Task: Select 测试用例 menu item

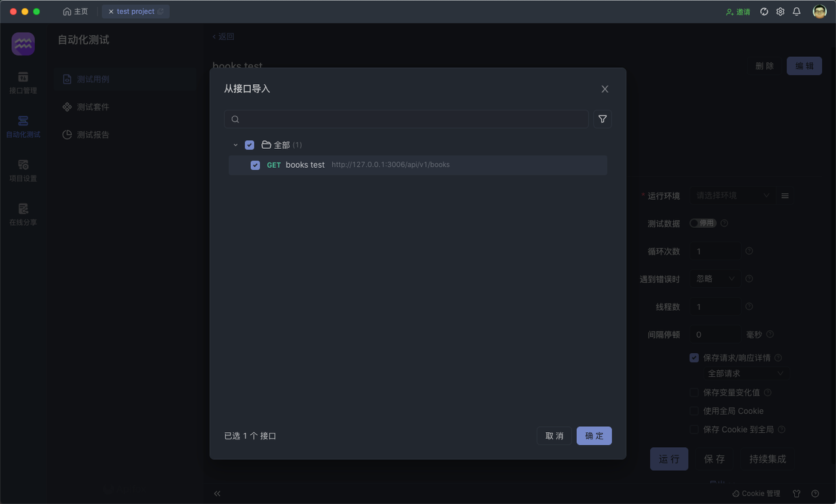Action: (125, 79)
